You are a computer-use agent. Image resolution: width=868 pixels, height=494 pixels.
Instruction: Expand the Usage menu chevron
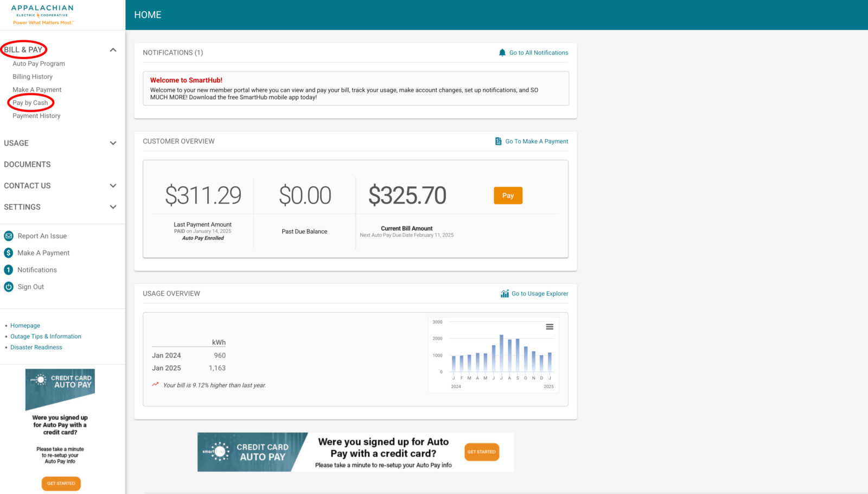[113, 143]
